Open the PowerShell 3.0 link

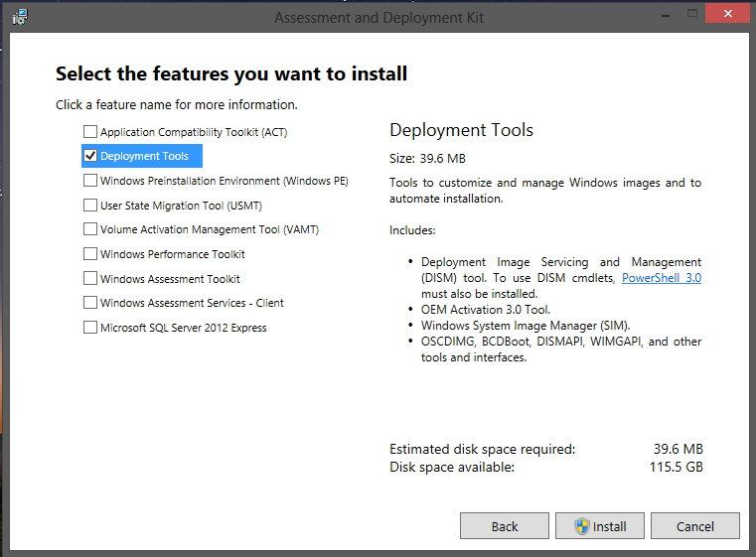(x=661, y=278)
